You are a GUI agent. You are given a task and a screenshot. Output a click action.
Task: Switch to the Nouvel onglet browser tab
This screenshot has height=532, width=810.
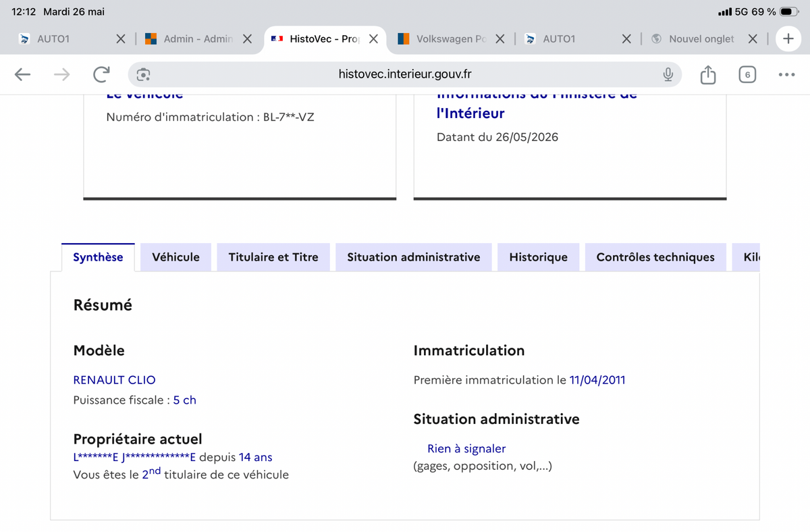(694, 39)
